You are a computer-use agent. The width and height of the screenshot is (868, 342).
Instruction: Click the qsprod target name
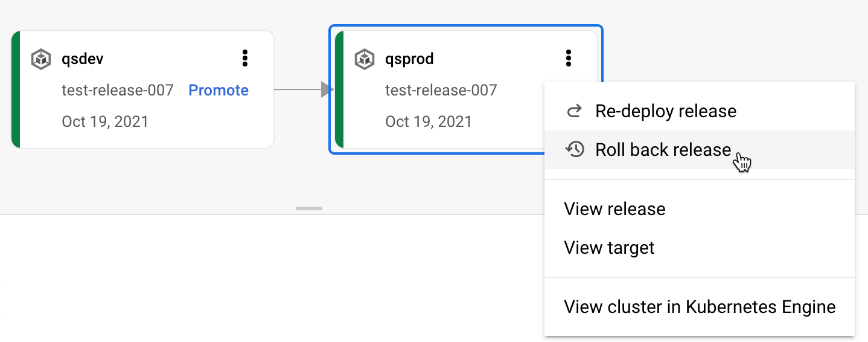click(x=409, y=59)
